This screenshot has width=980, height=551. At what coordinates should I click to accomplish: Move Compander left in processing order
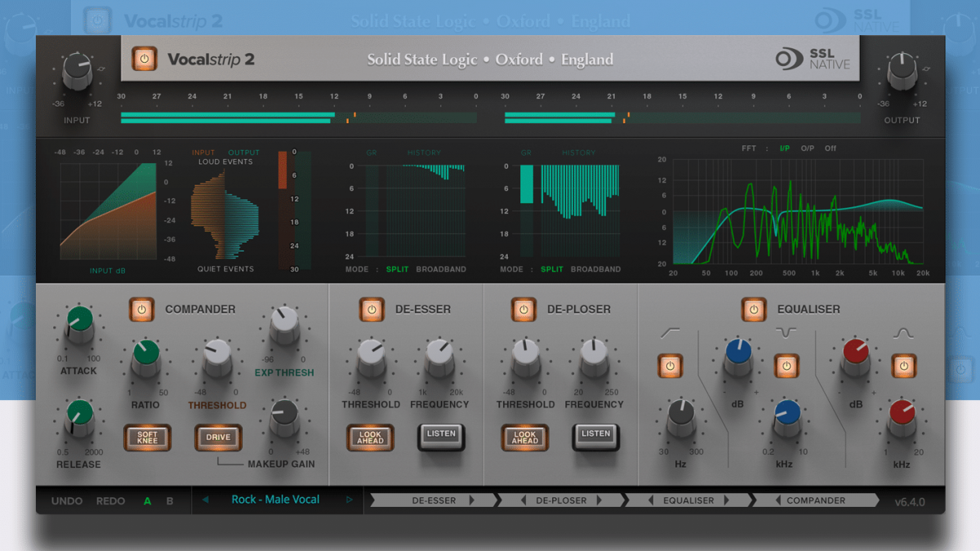pyautogui.click(x=778, y=500)
